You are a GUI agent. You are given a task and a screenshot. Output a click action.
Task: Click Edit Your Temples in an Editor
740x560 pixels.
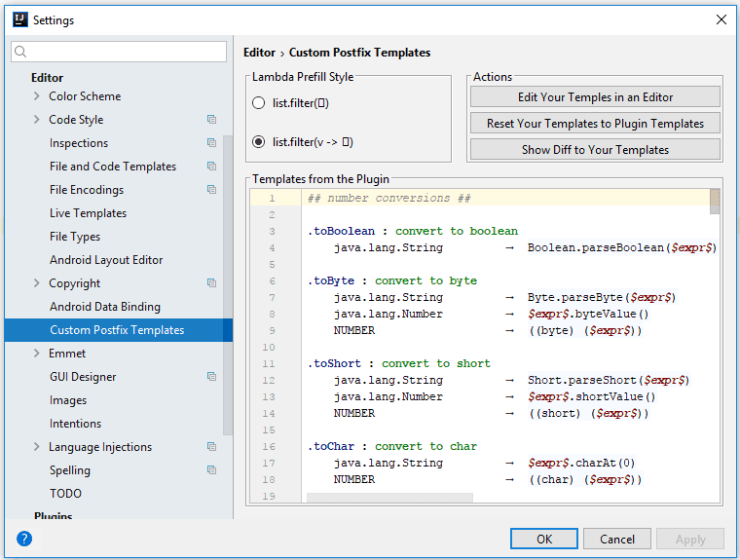tap(595, 97)
